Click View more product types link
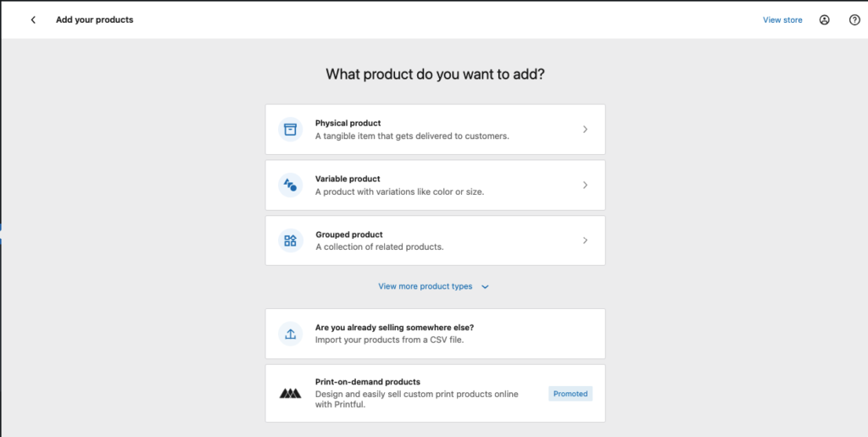This screenshot has width=868, height=437. 426,286
